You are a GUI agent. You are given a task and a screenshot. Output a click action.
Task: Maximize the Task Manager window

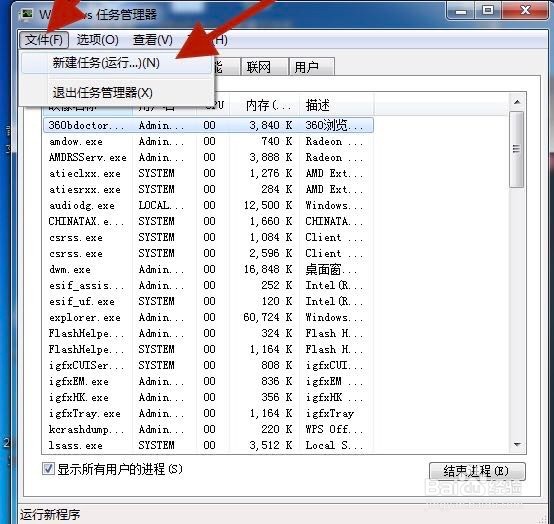click(x=488, y=11)
